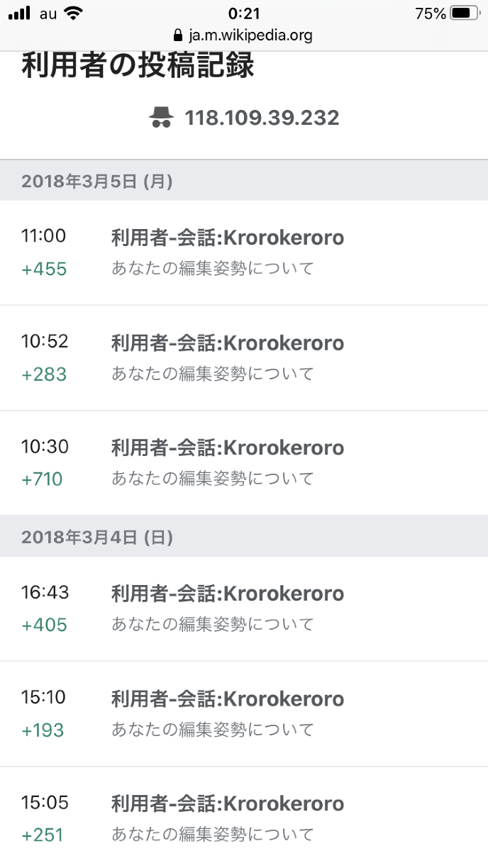Tap the +710 byte change value
This screenshot has width=488, height=868.
(x=43, y=479)
